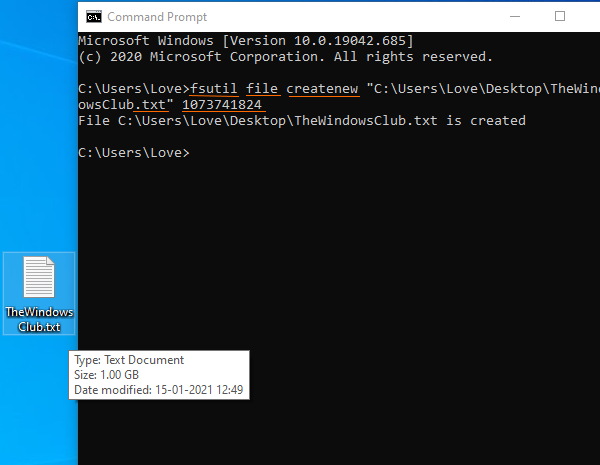Screen dimensions: 600x465
Task: Click 'owsClub.txt"' on the wrapped command line
Action: coord(126,104)
